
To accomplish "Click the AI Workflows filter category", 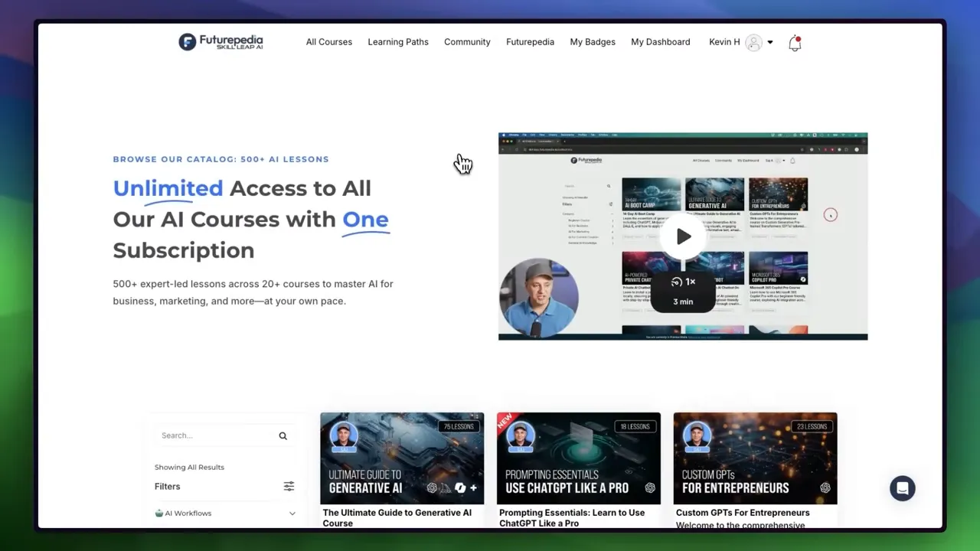I will pos(189,513).
